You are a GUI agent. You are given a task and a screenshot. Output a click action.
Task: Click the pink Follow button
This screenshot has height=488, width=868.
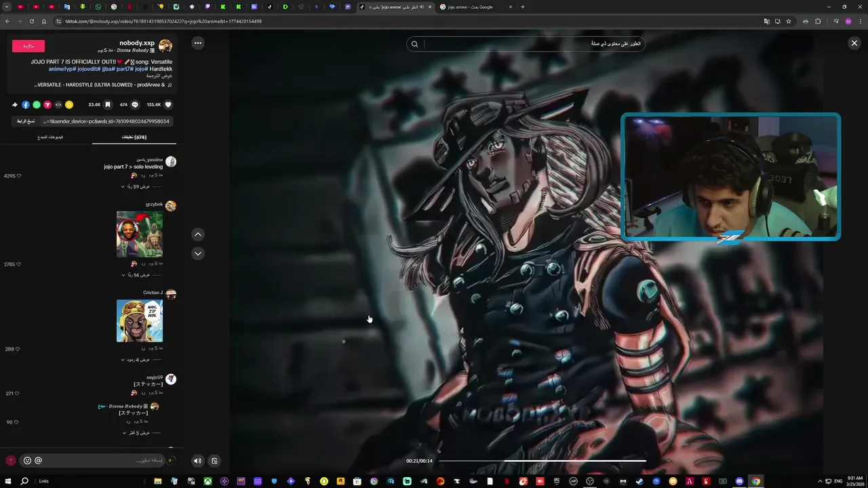coord(28,46)
